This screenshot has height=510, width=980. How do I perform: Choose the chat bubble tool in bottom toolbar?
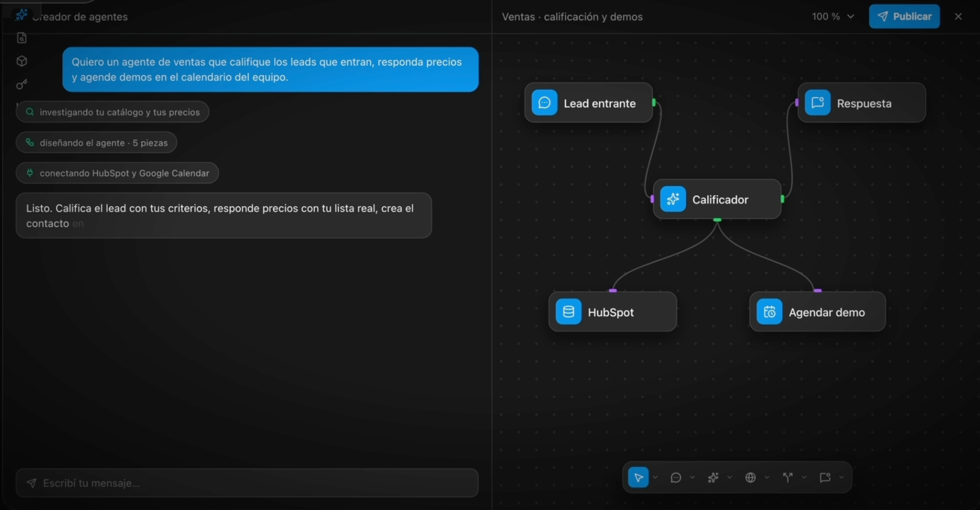coord(676,477)
